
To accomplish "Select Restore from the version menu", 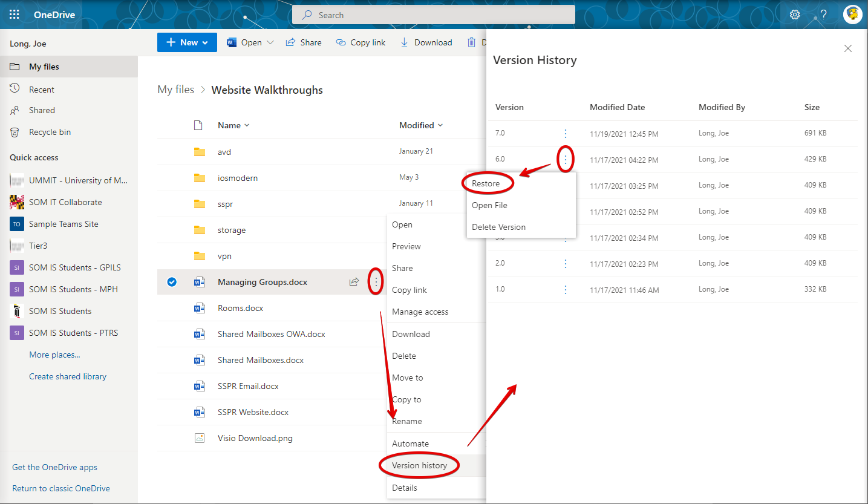I will click(486, 183).
